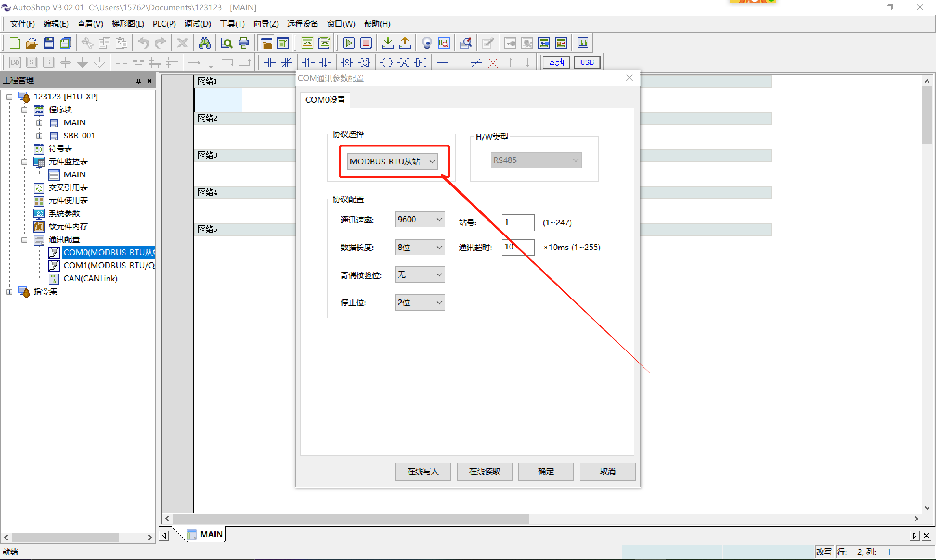Viewport: 936px width, 560px height.
Task: Insert a normally closed contact
Action: point(287,63)
